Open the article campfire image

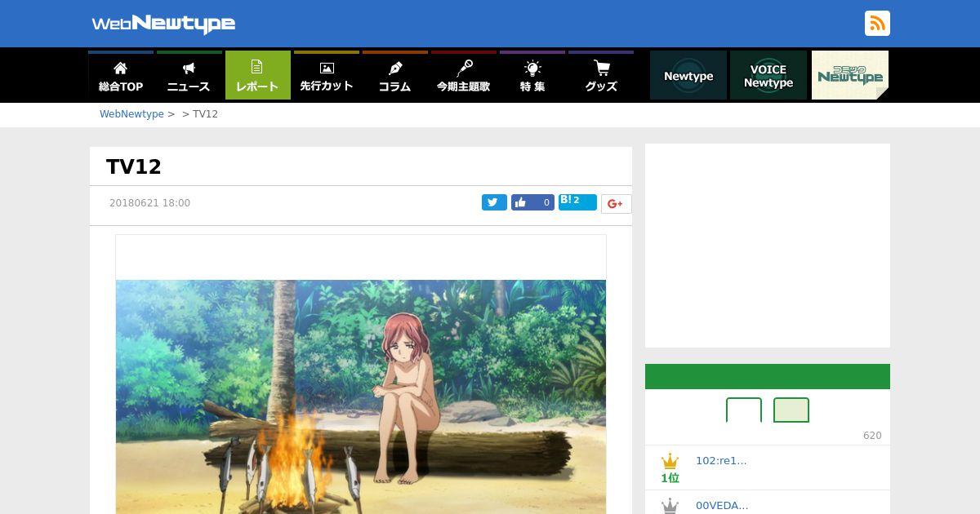pyautogui.click(x=361, y=397)
